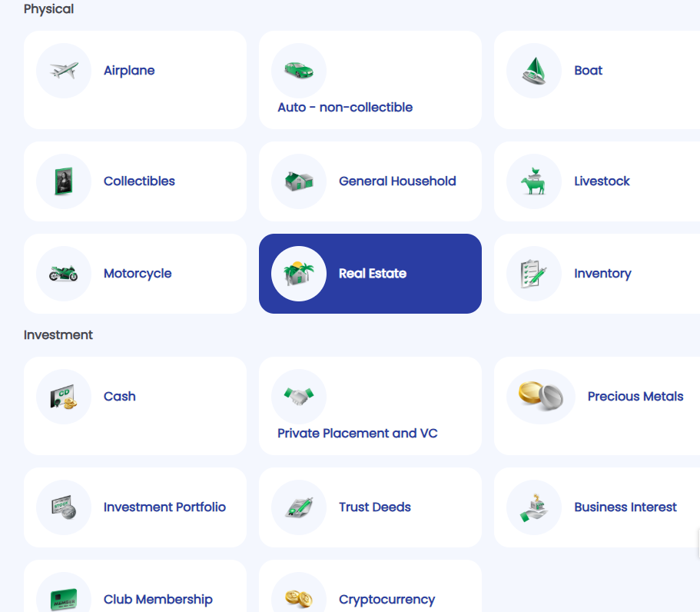
Task: Pick the Cryptocurrency label
Action: click(386, 600)
